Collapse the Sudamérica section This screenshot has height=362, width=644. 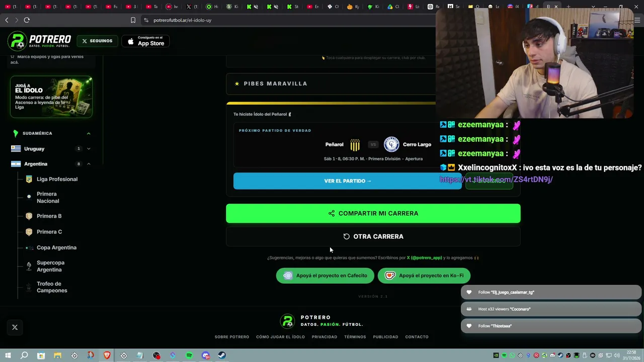pyautogui.click(x=89, y=133)
